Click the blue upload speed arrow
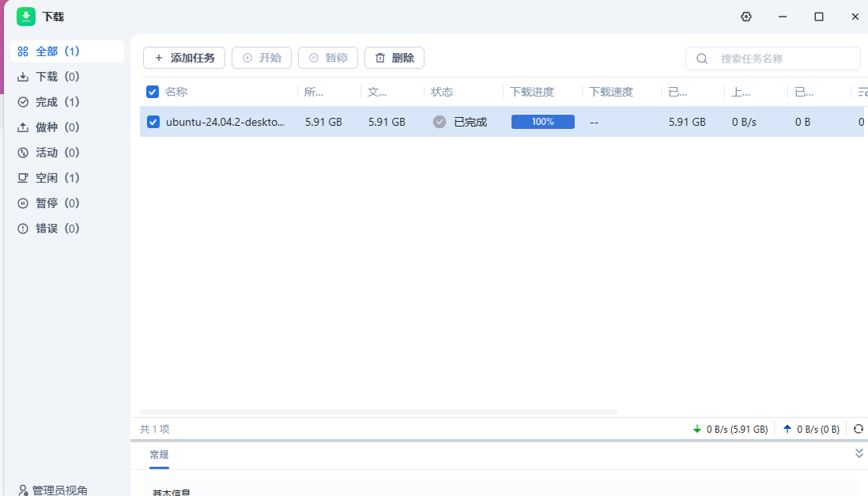The image size is (868, 496). pos(787,429)
